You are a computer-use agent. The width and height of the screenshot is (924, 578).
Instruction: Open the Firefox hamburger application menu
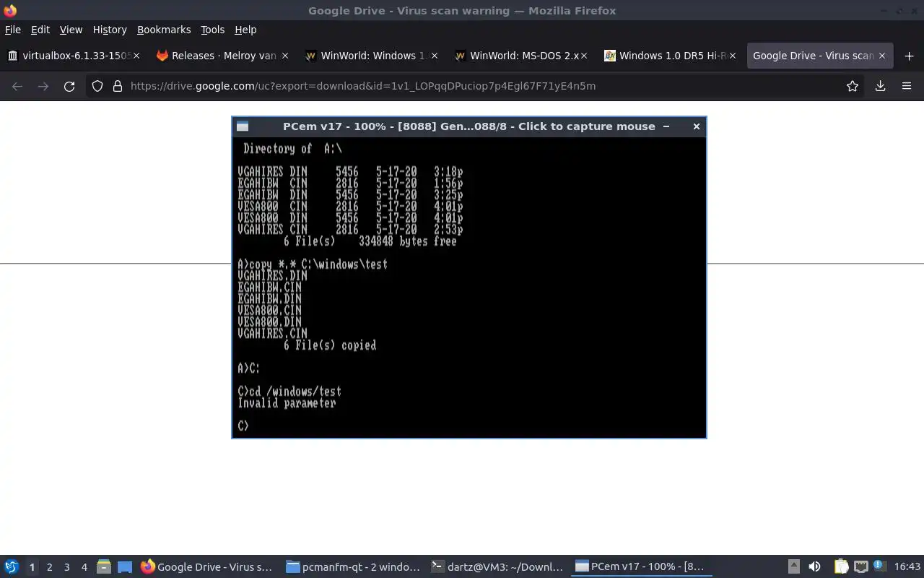[x=907, y=86]
